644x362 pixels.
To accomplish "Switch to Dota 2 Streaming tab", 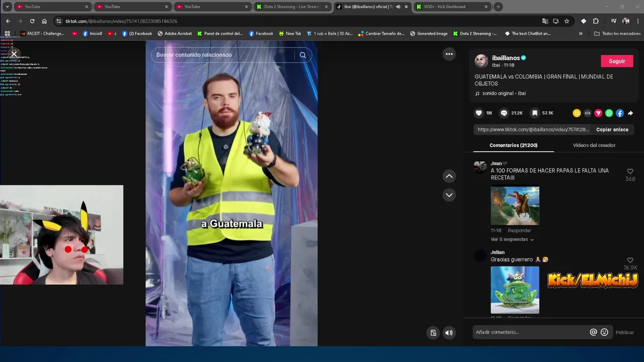I will click(x=292, y=7).
